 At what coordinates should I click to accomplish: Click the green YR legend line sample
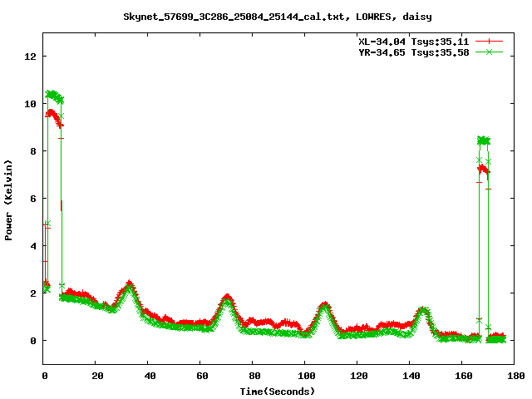[x=489, y=52]
